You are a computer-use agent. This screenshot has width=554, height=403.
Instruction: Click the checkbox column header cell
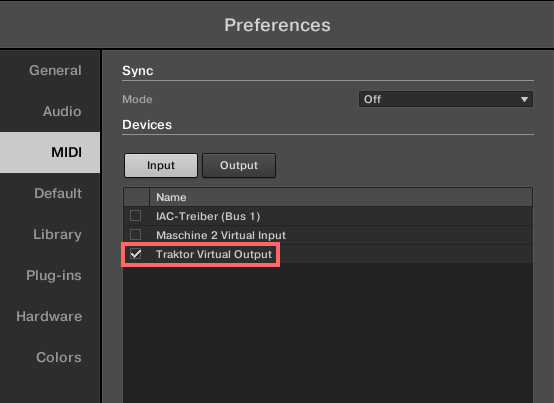click(x=136, y=197)
